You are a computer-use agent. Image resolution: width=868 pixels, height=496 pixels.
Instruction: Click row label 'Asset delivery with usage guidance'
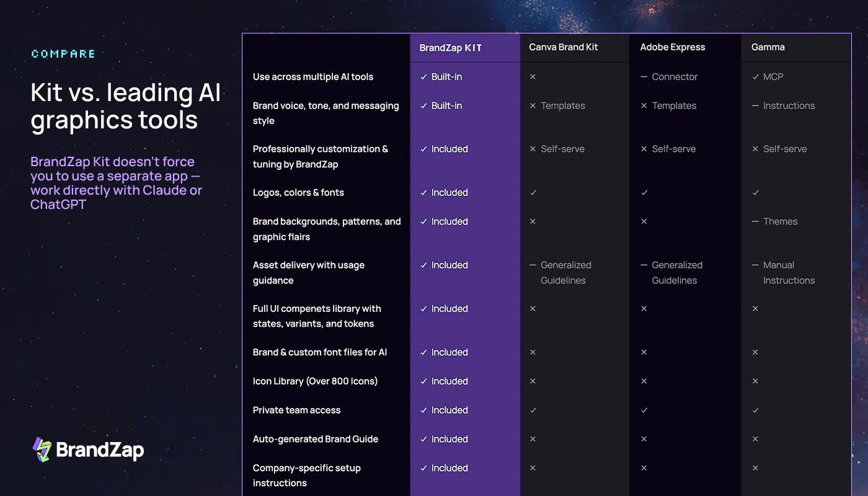click(309, 273)
